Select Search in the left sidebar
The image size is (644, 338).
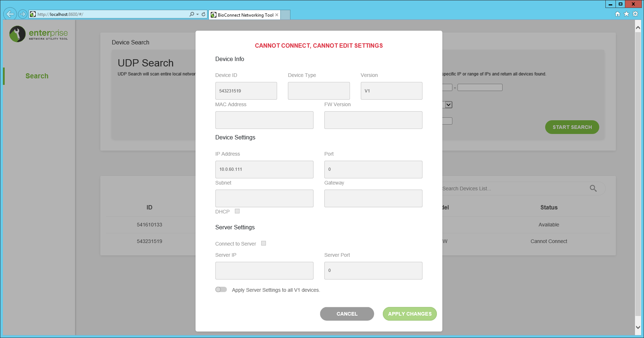pyautogui.click(x=37, y=76)
